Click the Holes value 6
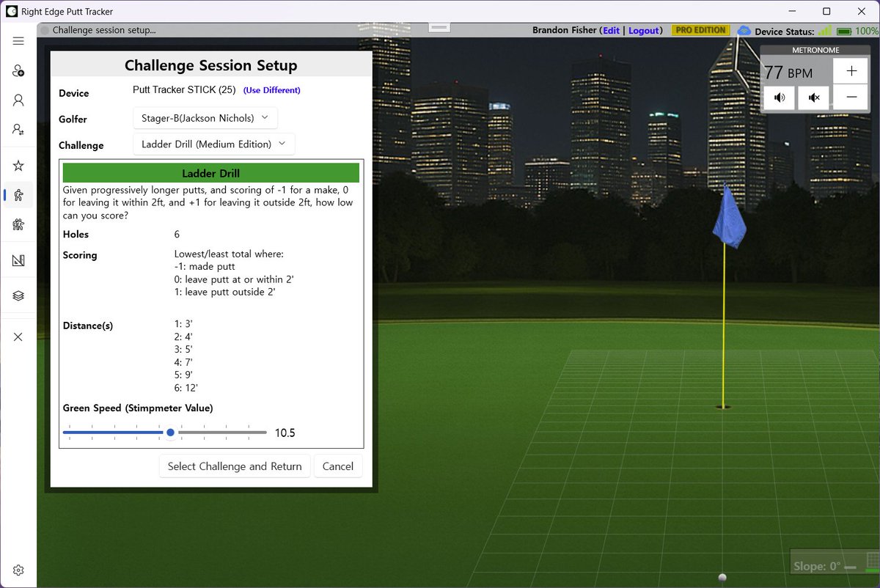Screen dimensions: 880x588 click(177, 235)
